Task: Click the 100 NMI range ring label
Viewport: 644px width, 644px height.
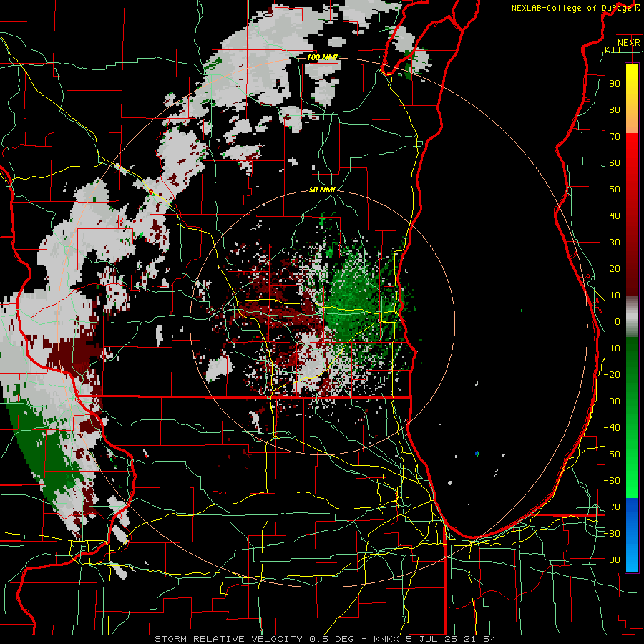Action: point(323,57)
